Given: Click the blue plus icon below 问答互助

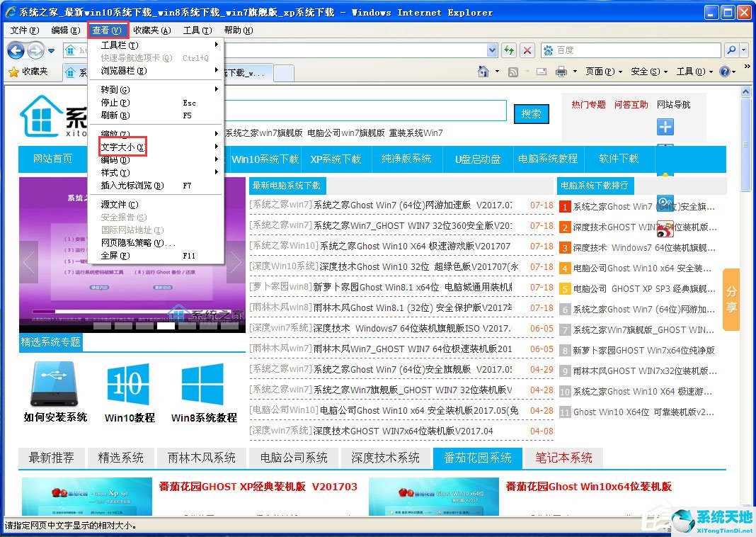Looking at the screenshot, I should click(665, 126).
